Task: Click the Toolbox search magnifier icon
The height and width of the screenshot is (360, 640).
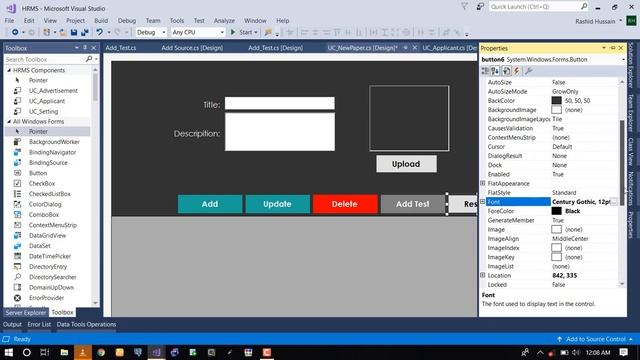Action: [x=89, y=59]
